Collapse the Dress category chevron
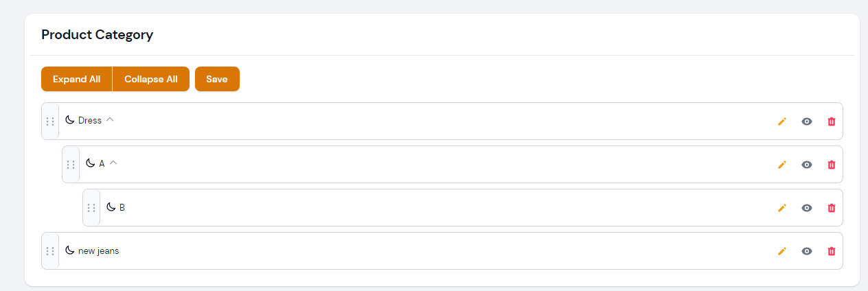868x291 pixels. click(110, 120)
